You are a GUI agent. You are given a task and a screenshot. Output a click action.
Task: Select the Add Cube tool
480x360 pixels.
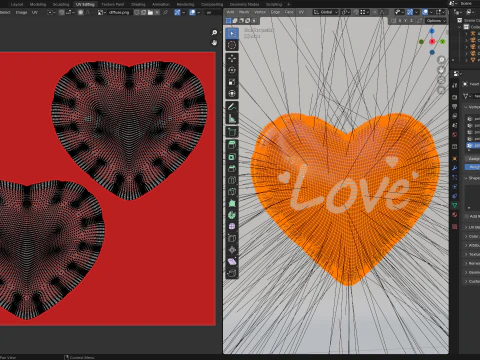(x=232, y=132)
